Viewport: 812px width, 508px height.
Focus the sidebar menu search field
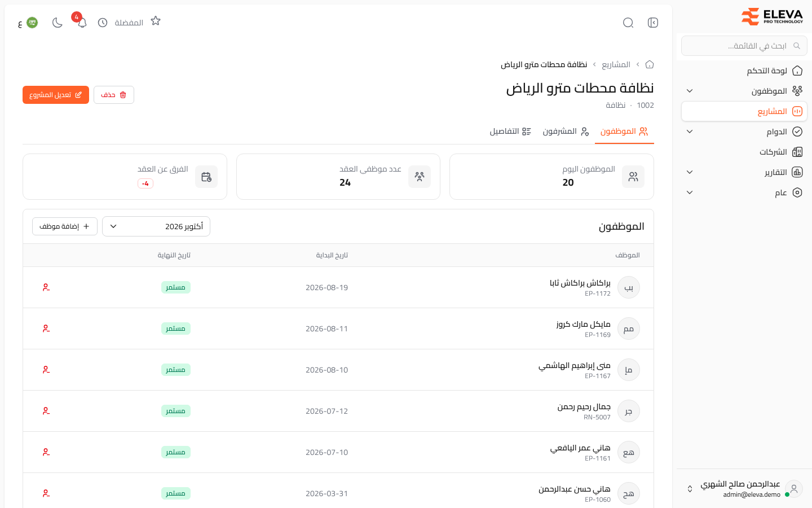(744, 46)
